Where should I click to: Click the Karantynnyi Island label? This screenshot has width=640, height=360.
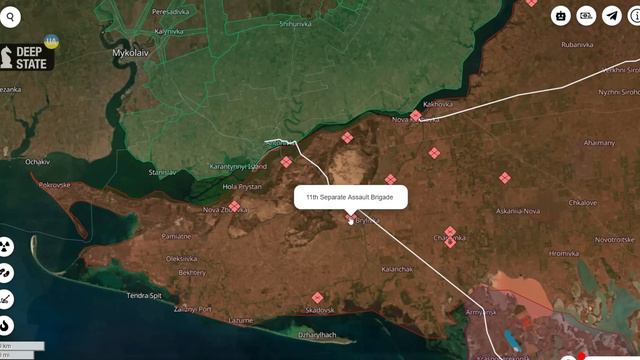click(x=238, y=167)
